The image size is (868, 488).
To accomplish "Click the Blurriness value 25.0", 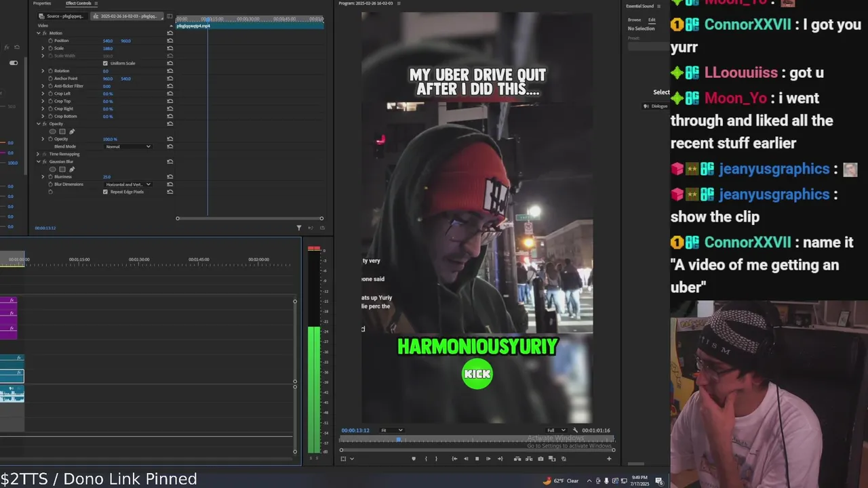I will tap(106, 176).
